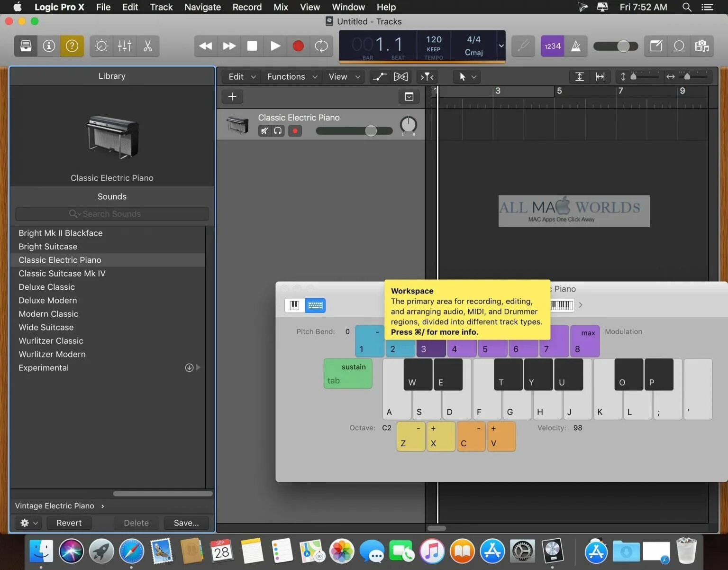Click the sustain tab key
Viewport: 728px width, 570px height.
[x=348, y=374]
